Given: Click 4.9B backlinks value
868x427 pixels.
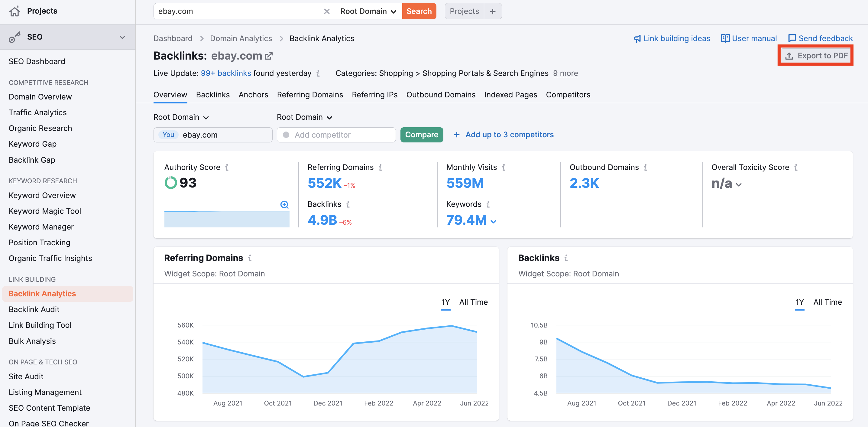Looking at the screenshot, I should click(x=322, y=220).
